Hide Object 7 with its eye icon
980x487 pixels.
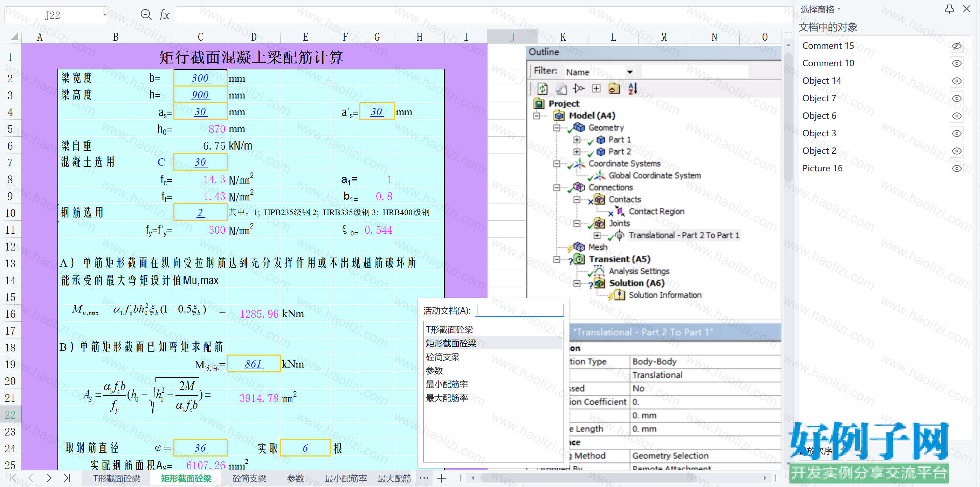957,98
